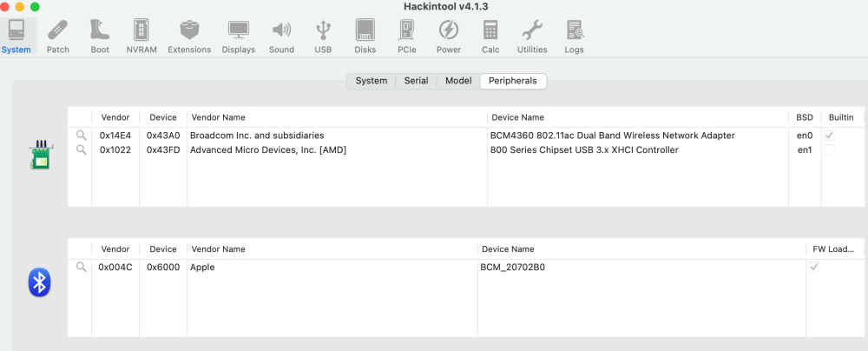Select vendor ID 0x004C cell

pos(115,267)
